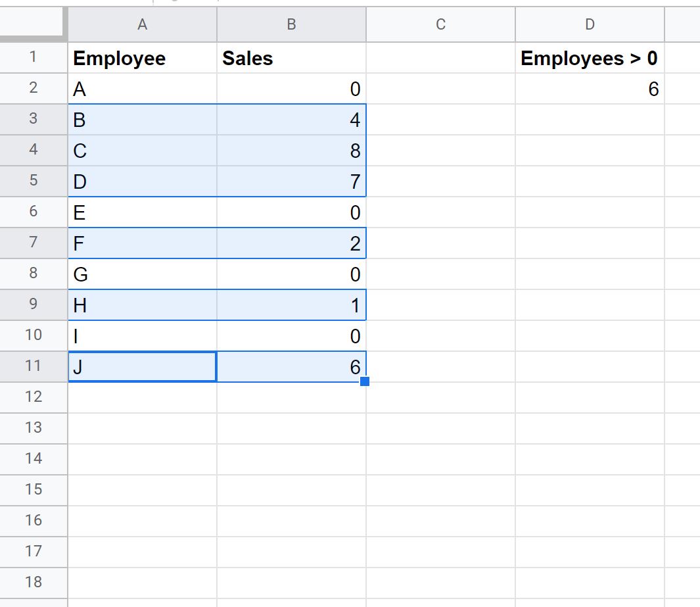Click cell with employee C
Image resolution: width=700 pixels, height=607 pixels.
click(x=143, y=151)
